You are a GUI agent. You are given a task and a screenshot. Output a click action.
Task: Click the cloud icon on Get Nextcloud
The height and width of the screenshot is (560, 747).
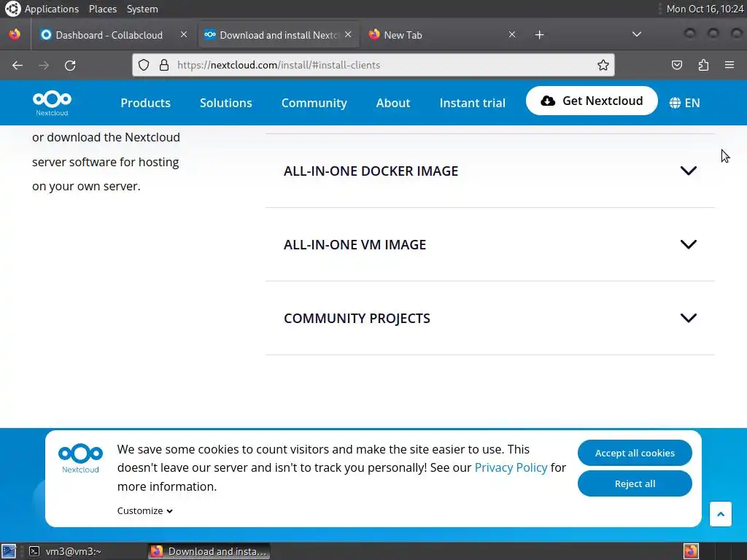(x=548, y=101)
